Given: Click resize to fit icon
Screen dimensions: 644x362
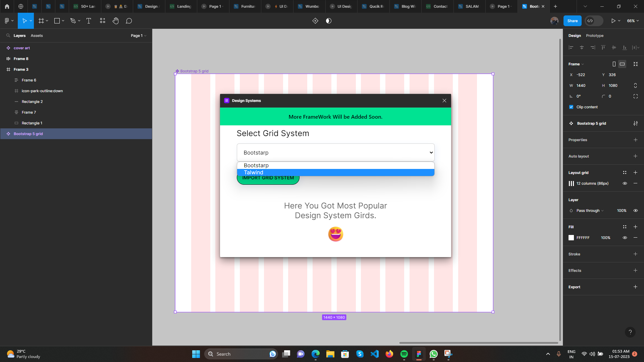Looking at the screenshot, I should click(x=636, y=64).
